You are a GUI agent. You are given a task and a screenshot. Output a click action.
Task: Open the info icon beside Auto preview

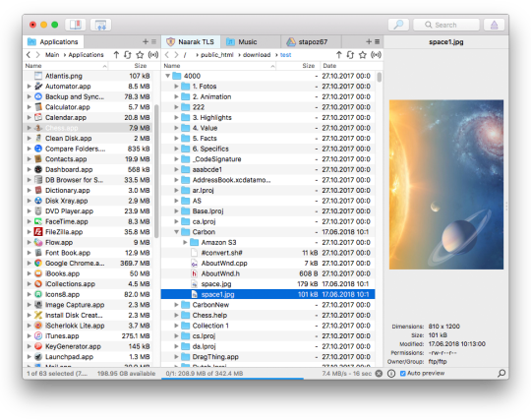(391, 373)
